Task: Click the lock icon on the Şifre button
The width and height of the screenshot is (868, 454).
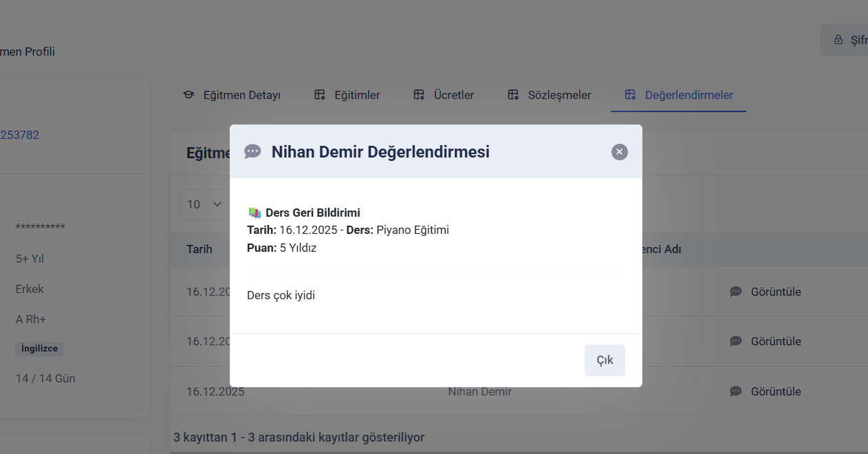Action: 838,40
